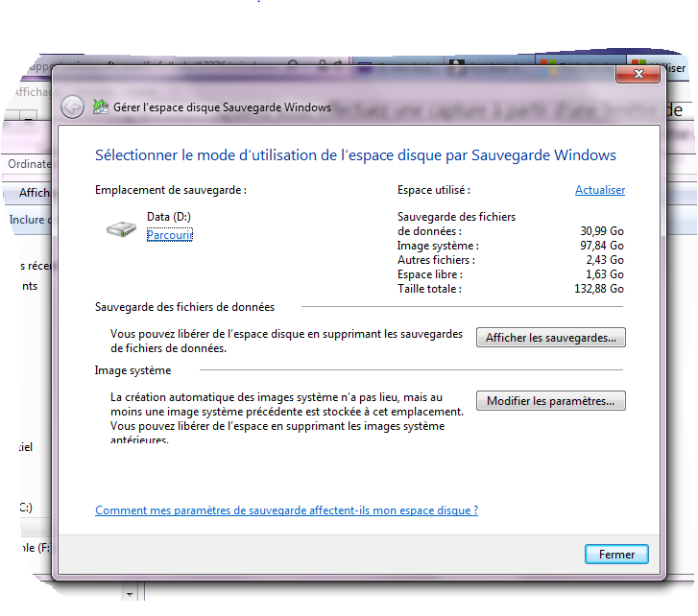Click the dropdown arrow below the dialog
Image resolution: width=698 pixels, height=616 pixels.
click(130, 594)
